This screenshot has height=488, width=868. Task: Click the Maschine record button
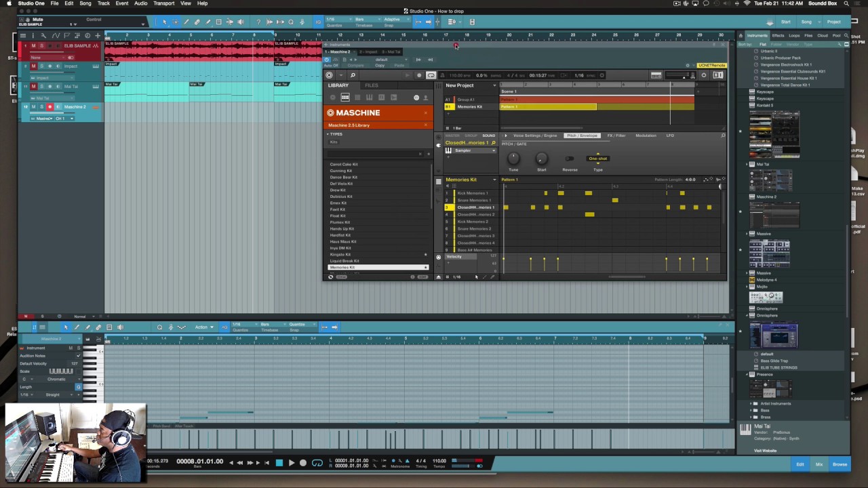click(x=419, y=75)
